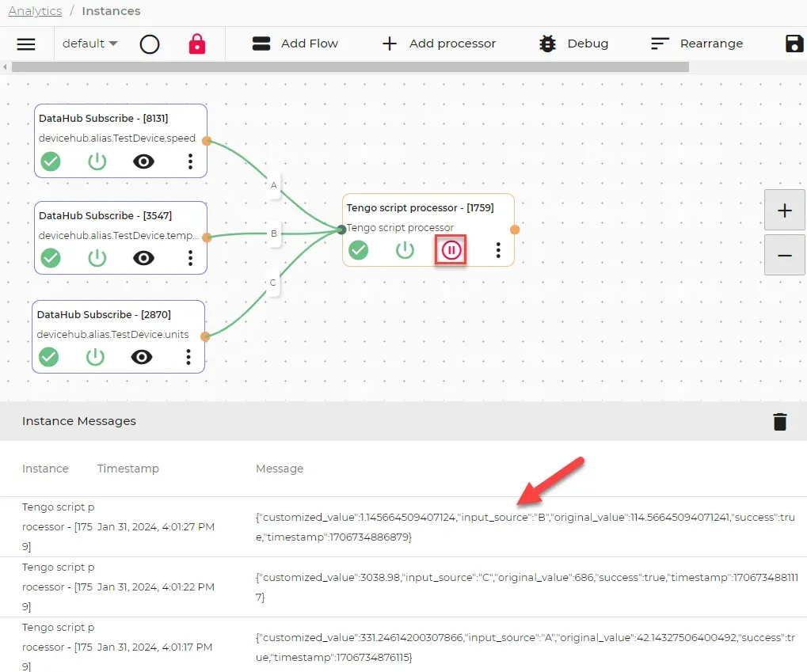Click the Tengo processor output port

(x=515, y=230)
